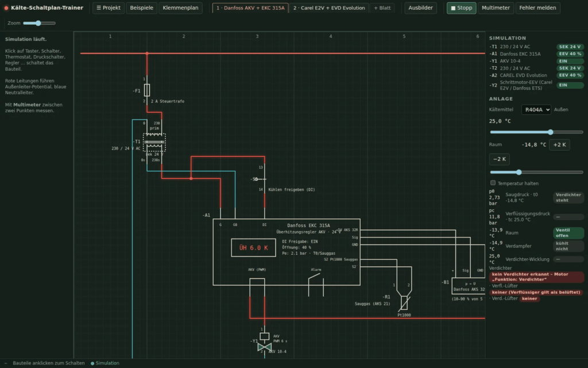588x368 pixels.
Task: Select the -T1 transformer symbol
Action: (x=154, y=143)
